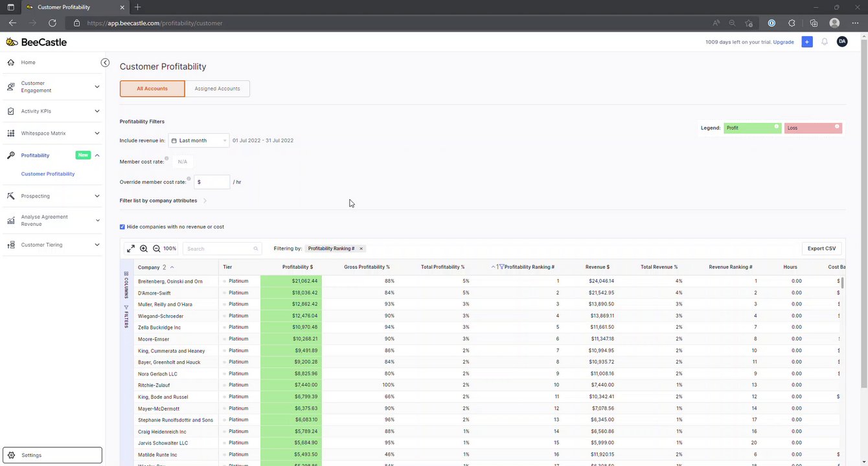868x466 pixels.
Task: Expand the Customer Tiering section chevron
Action: tap(97, 245)
